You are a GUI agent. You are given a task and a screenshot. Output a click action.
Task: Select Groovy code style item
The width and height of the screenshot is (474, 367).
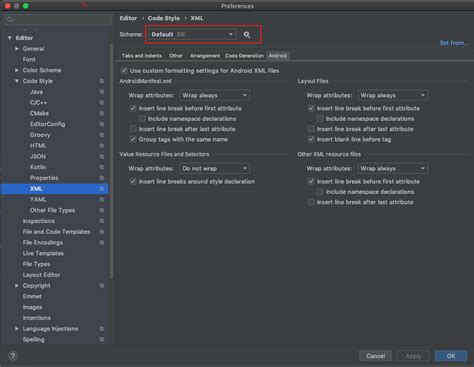[x=40, y=135]
